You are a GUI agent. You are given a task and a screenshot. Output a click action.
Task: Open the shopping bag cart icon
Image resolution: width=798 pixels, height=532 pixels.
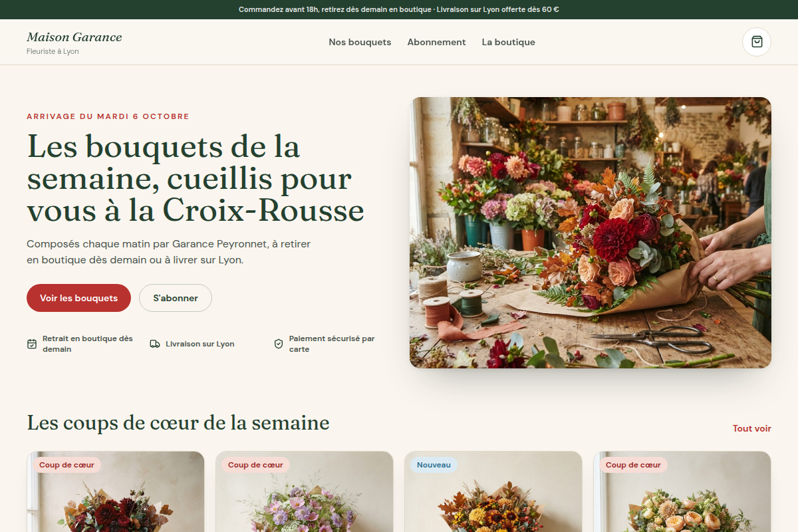click(757, 42)
